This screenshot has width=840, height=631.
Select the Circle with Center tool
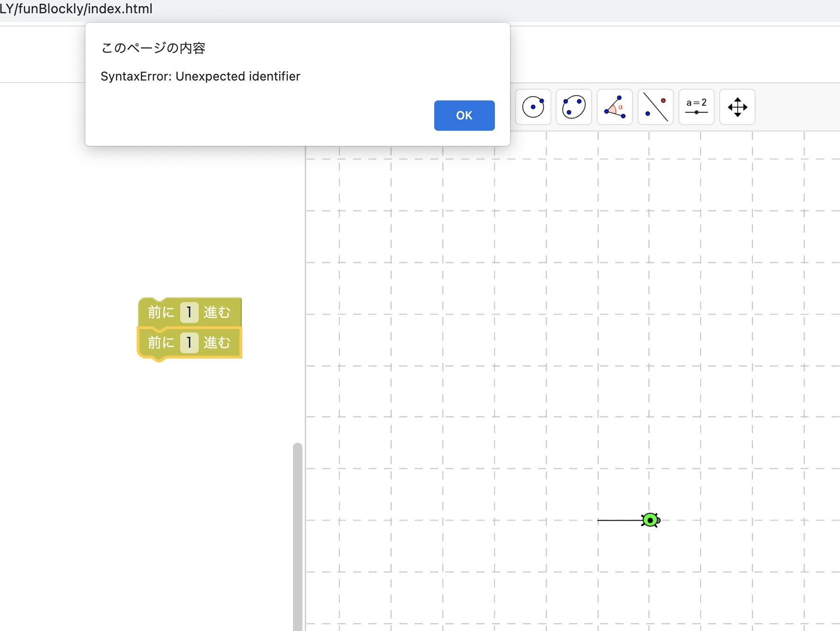point(533,107)
